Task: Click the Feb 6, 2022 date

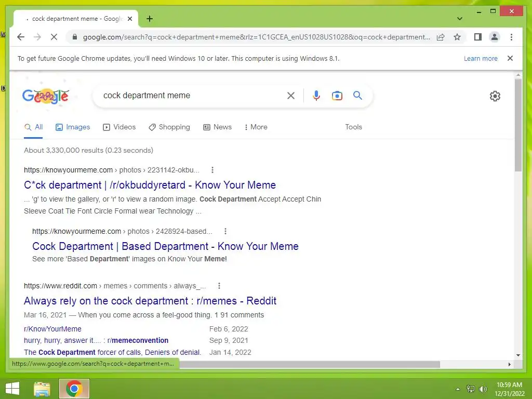Action: coord(229,329)
